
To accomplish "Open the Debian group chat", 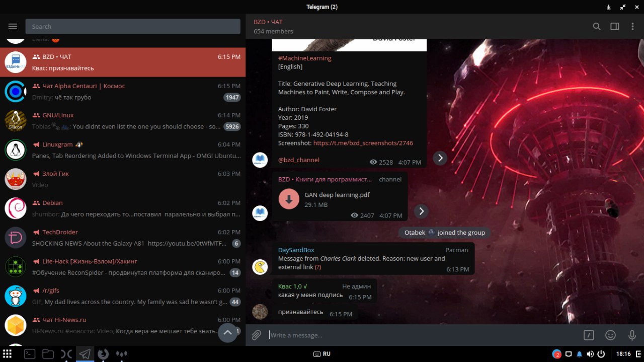I will [123, 208].
